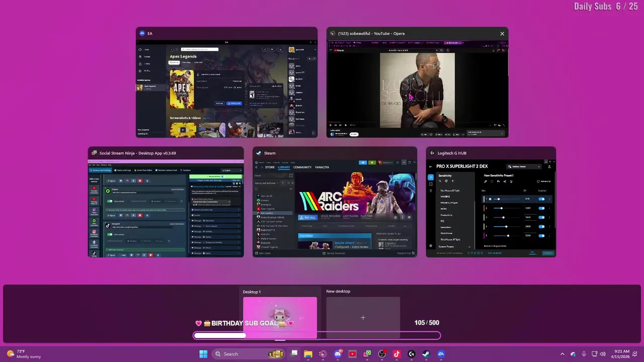This screenshot has height=362, width=644.
Task: Open G HUB settings gear icon
Action: 431,246
